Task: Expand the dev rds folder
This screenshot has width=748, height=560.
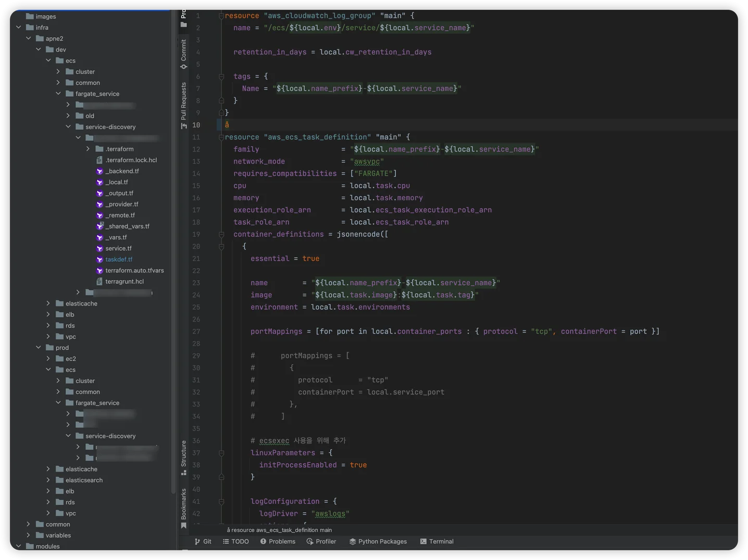Action: point(48,325)
